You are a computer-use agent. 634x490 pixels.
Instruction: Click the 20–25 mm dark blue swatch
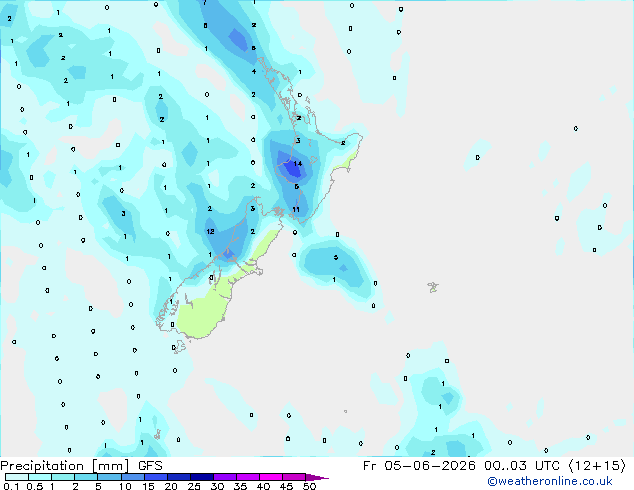179,477
